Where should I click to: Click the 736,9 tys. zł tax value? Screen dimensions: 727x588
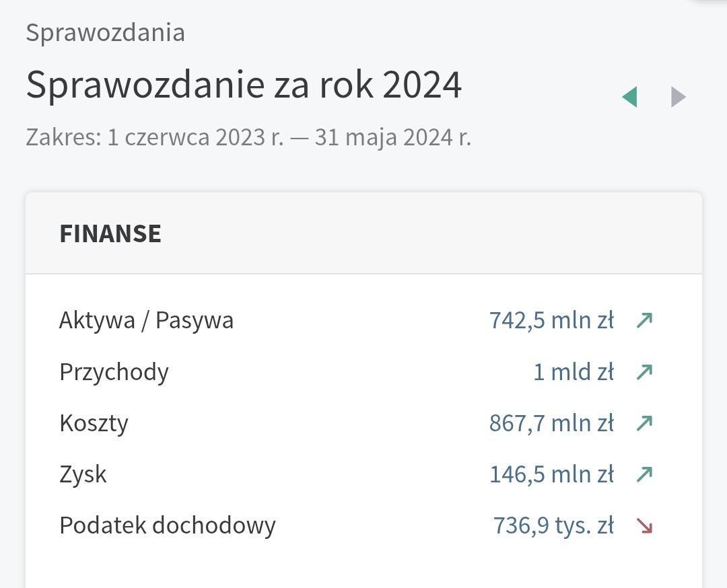click(553, 525)
